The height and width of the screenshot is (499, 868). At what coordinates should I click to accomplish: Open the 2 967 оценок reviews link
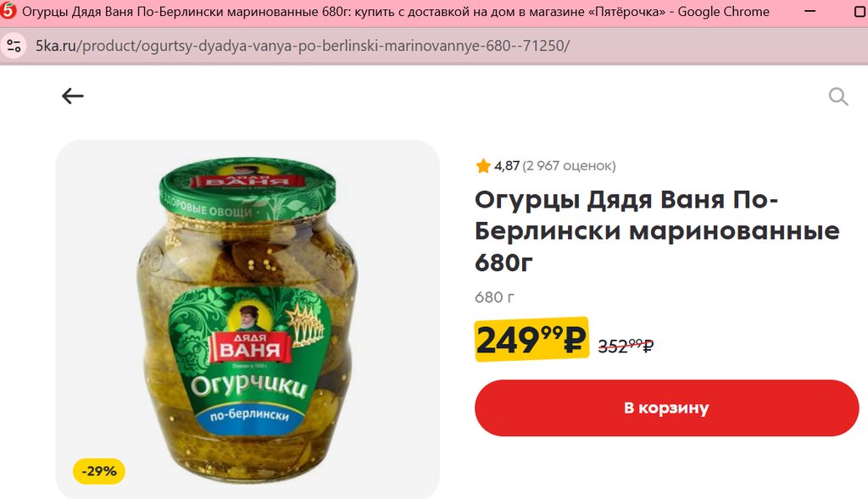(x=569, y=165)
